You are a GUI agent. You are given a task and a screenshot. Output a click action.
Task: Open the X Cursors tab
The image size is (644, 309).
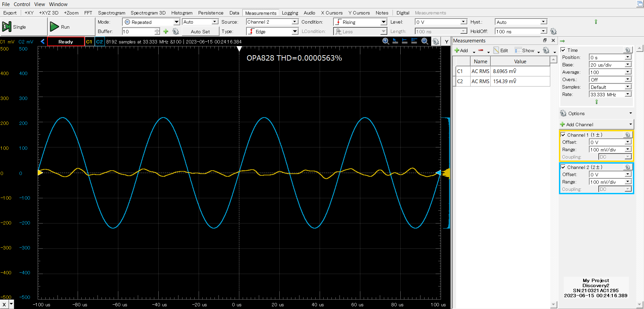click(332, 13)
